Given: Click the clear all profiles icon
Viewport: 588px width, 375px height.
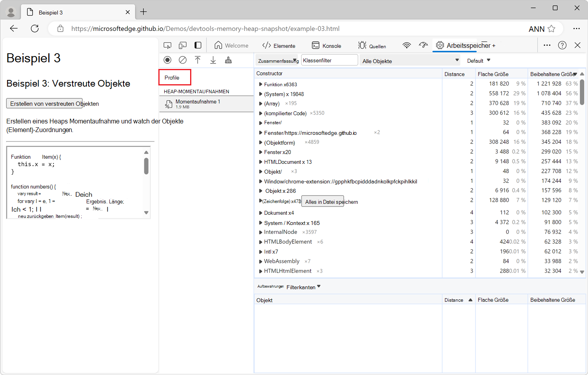Looking at the screenshot, I should click(183, 60).
